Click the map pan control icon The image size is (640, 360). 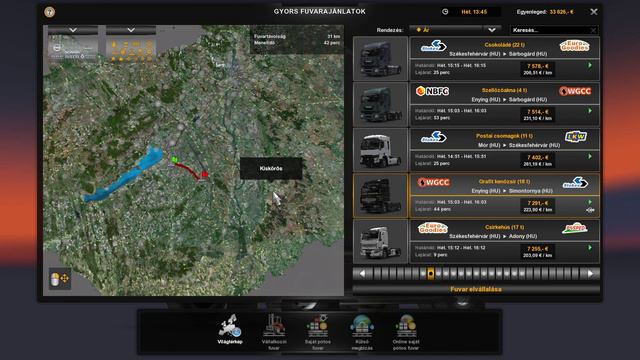pyautogui.click(x=60, y=279)
